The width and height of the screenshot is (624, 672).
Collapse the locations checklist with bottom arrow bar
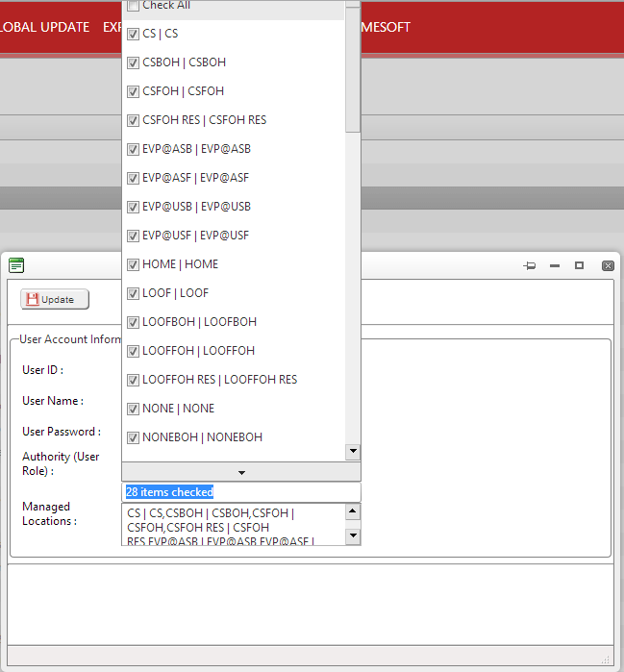pos(241,472)
